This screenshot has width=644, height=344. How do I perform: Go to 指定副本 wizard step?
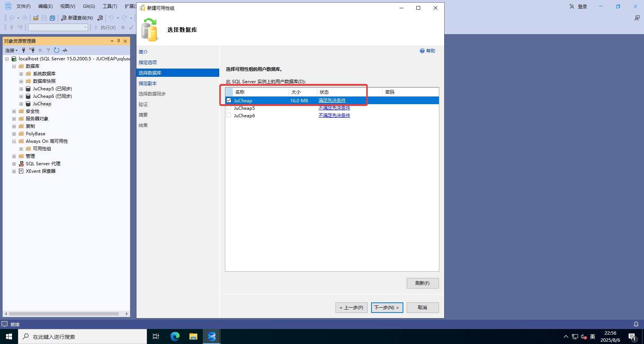[x=148, y=84]
